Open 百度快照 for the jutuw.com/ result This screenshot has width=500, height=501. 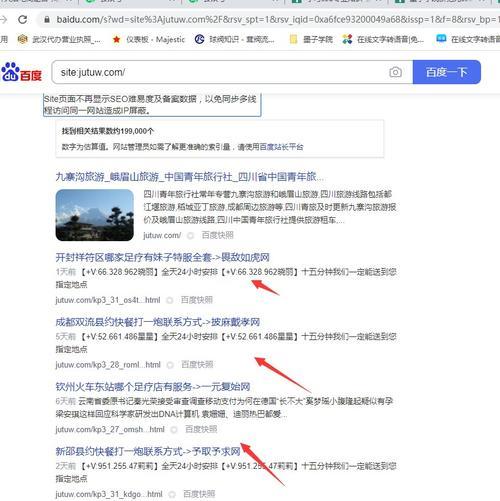click(x=217, y=235)
